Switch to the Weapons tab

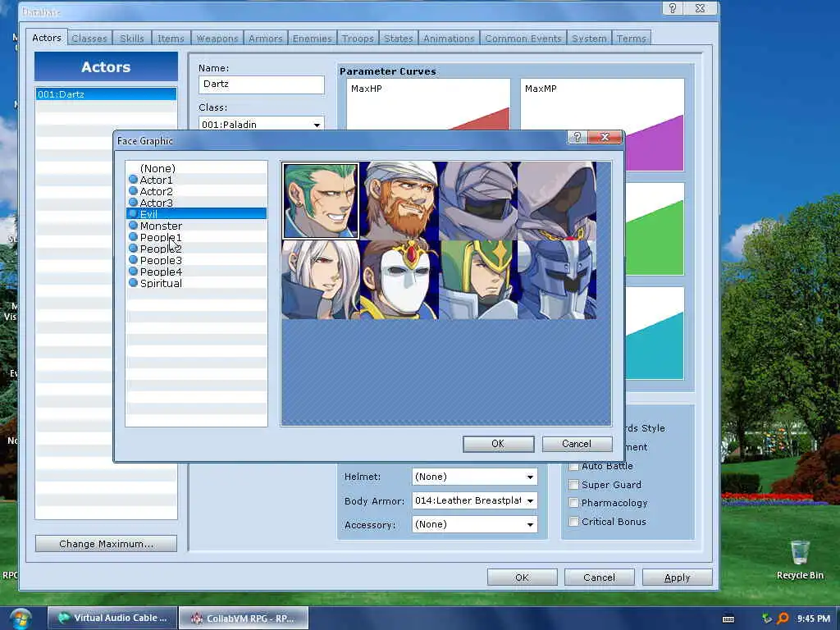pos(217,39)
